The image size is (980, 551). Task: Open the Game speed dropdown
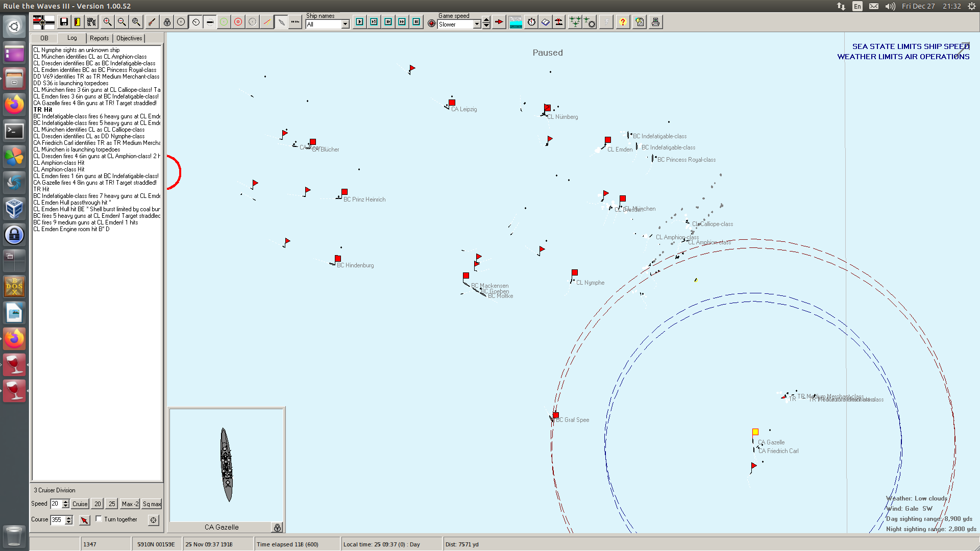477,24
